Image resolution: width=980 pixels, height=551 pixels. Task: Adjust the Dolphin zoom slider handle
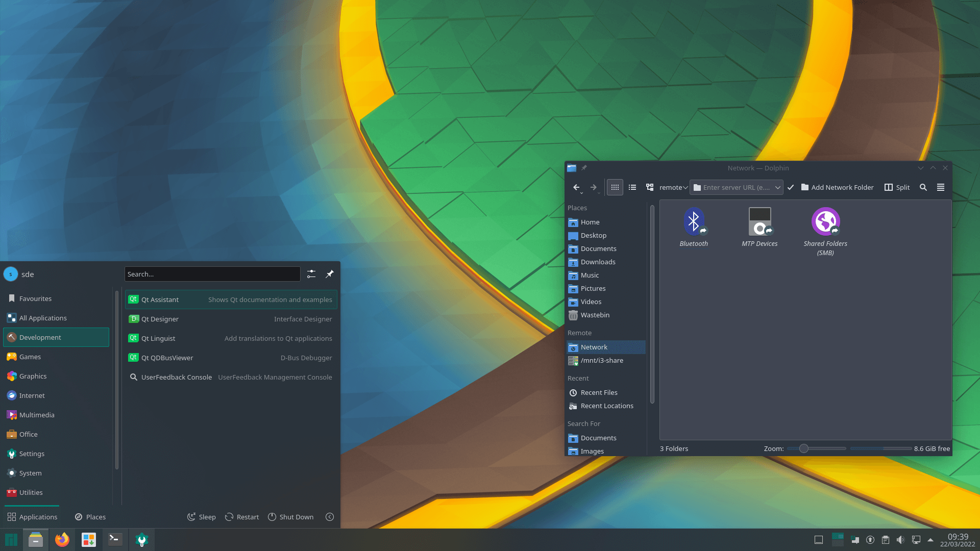click(x=804, y=449)
